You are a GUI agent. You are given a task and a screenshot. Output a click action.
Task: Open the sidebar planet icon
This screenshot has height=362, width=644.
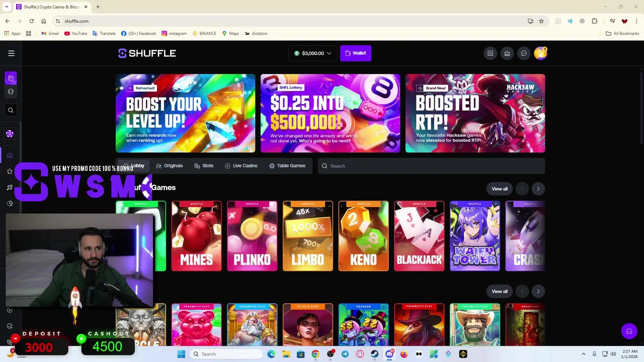point(10,188)
